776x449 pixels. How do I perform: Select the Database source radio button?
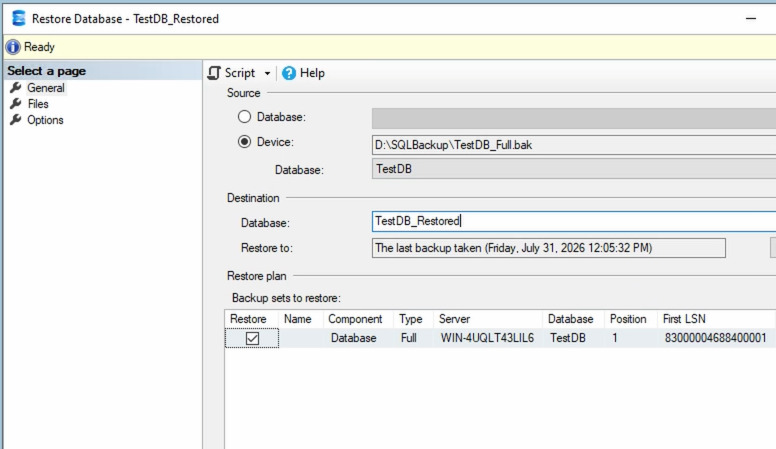(244, 117)
